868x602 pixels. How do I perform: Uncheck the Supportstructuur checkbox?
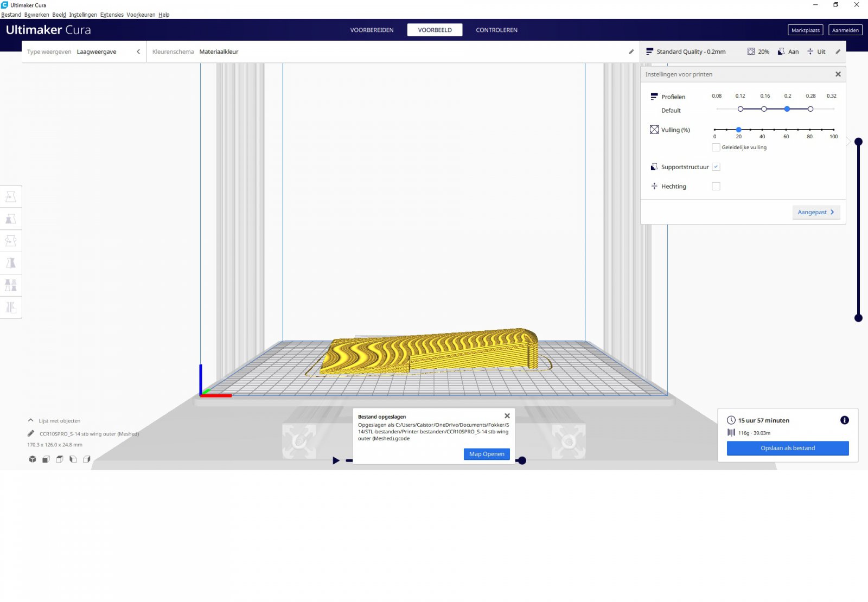tap(716, 167)
